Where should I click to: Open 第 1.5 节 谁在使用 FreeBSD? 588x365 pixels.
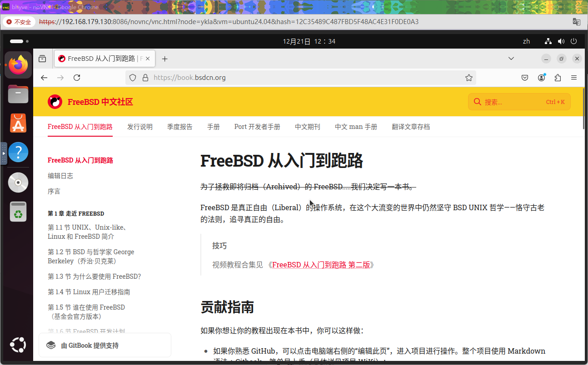coord(86,312)
